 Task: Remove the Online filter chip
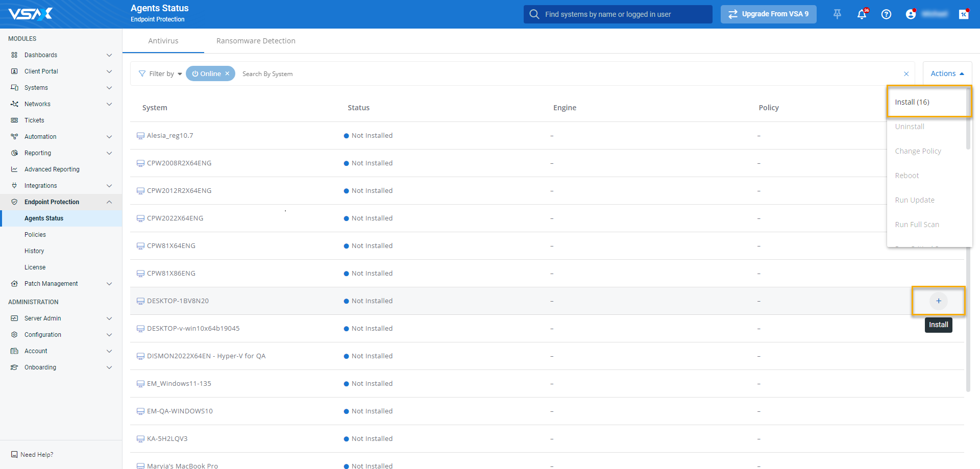tap(227, 73)
